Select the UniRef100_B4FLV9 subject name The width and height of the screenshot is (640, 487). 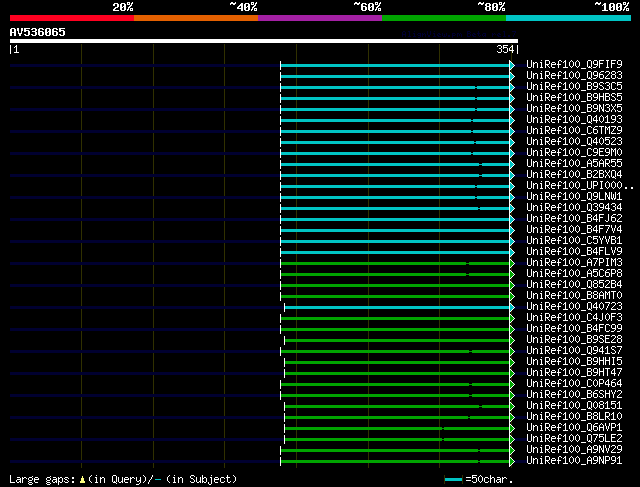point(574,252)
